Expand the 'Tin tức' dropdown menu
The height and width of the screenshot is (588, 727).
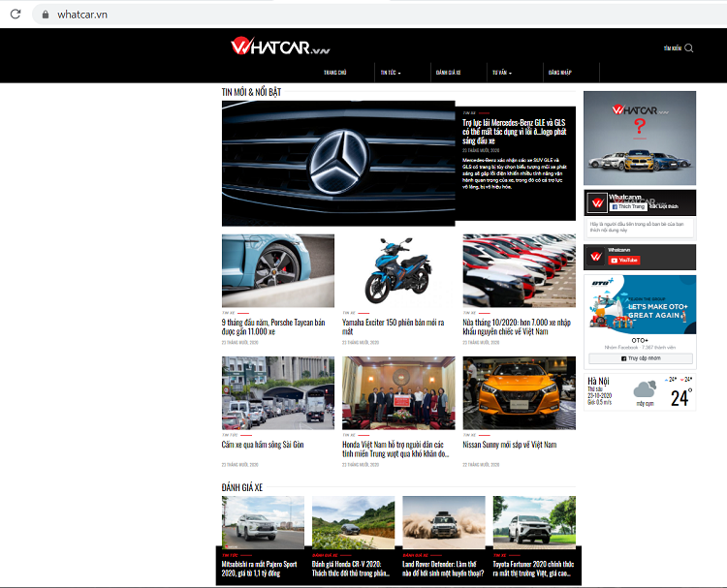390,73
